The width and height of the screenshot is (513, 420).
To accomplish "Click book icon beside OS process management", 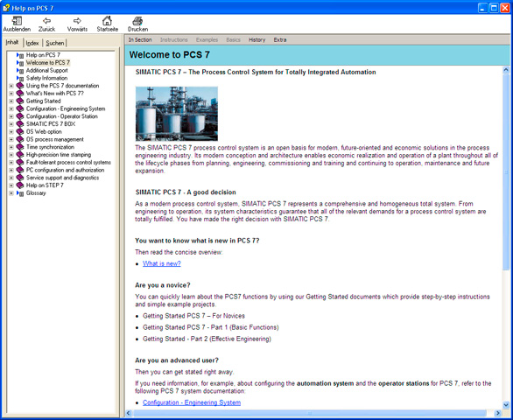I will [x=20, y=139].
